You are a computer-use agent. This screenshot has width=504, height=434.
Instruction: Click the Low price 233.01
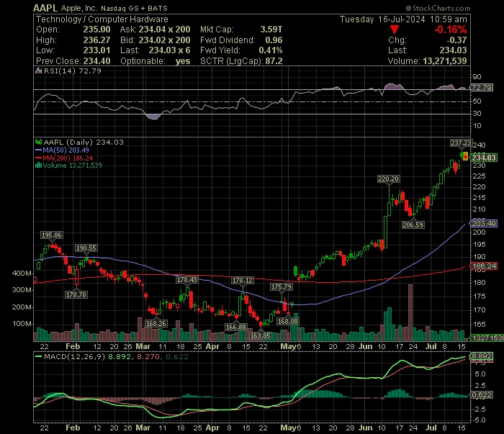(x=96, y=50)
